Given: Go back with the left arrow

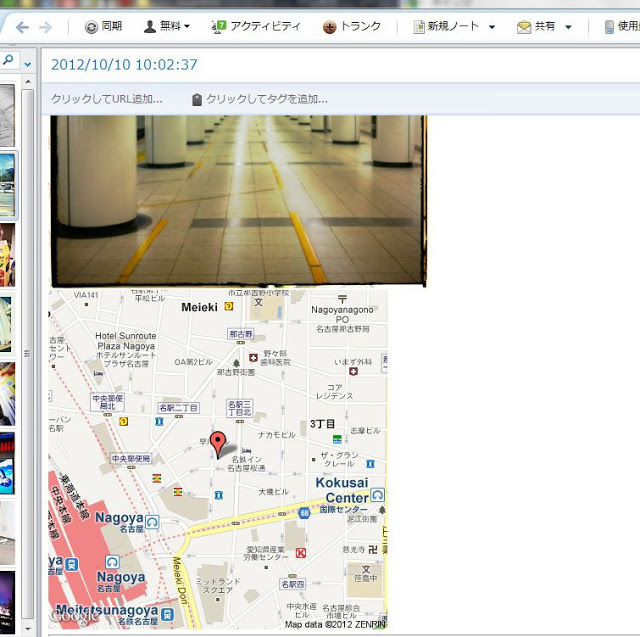Looking at the screenshot, I should click(22, 27).
